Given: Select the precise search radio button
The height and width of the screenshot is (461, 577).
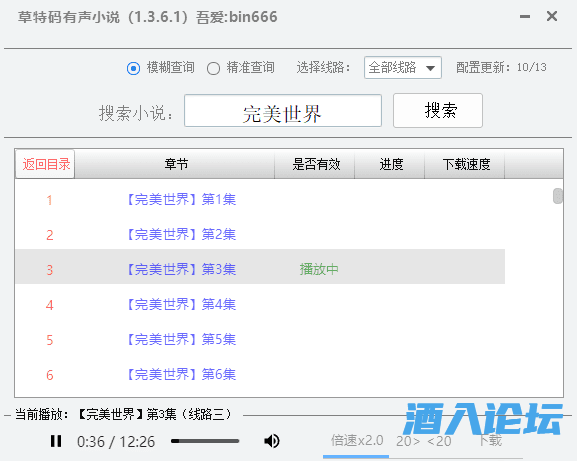Looking at the screenshot, I should (x=213, y=68).
